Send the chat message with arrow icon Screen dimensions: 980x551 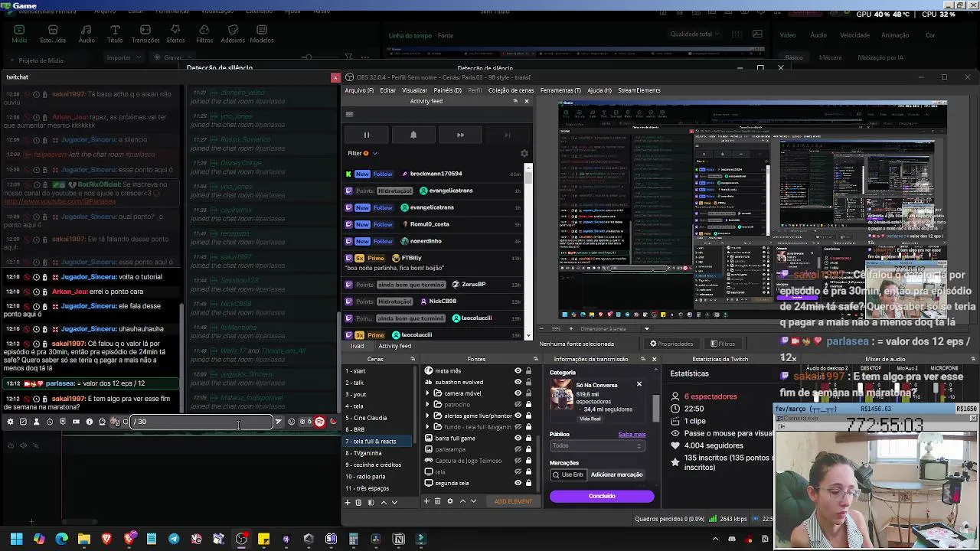[279, 422]
